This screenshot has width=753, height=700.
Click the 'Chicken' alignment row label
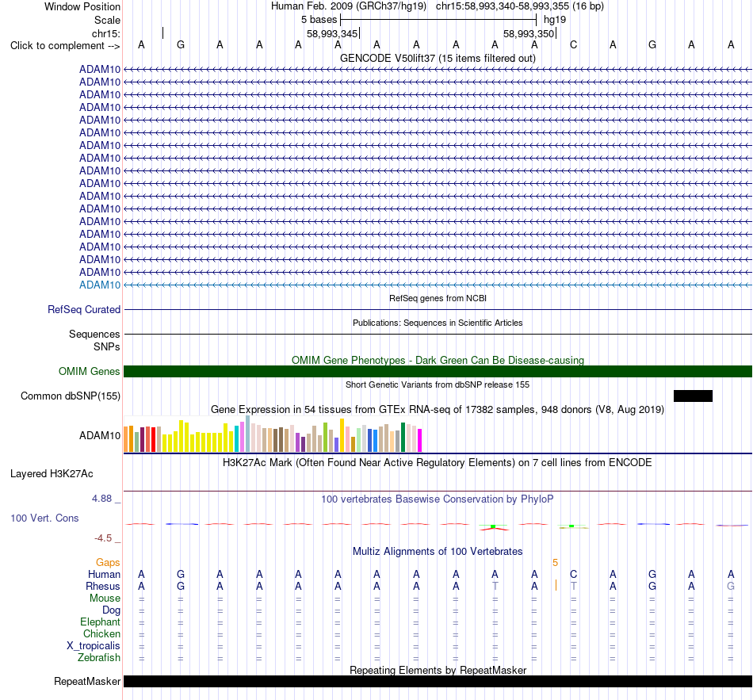tap(101, 633)
